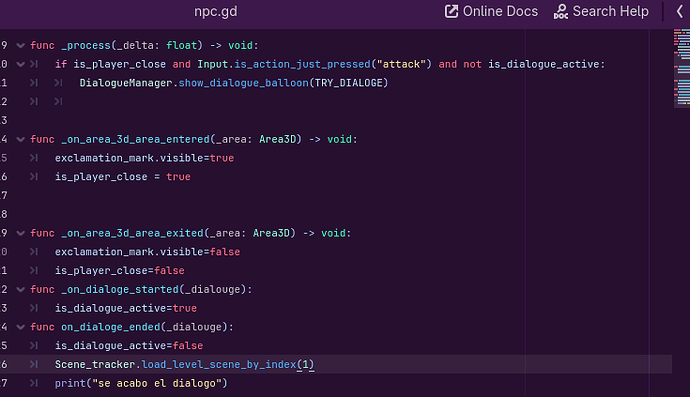The height and width of the screenshot is (397, 690).
Task: Click the float type hint in _process
Action: click(x=181, y=45)
